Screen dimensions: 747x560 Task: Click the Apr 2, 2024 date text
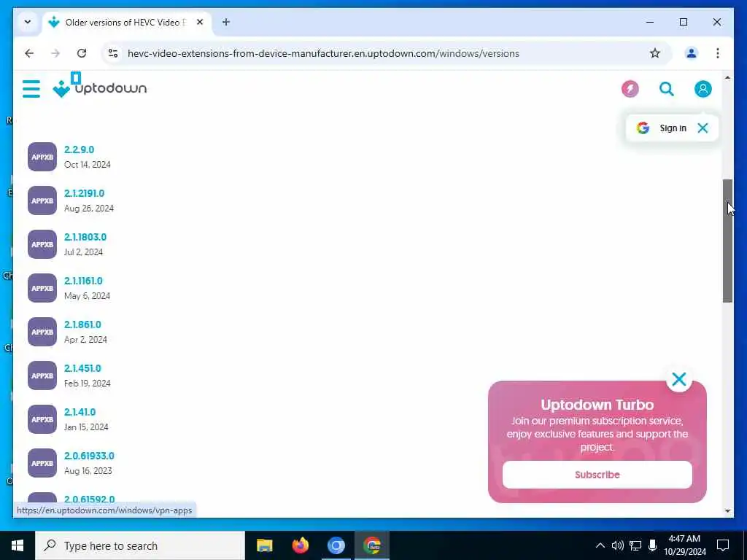[86, 340]
